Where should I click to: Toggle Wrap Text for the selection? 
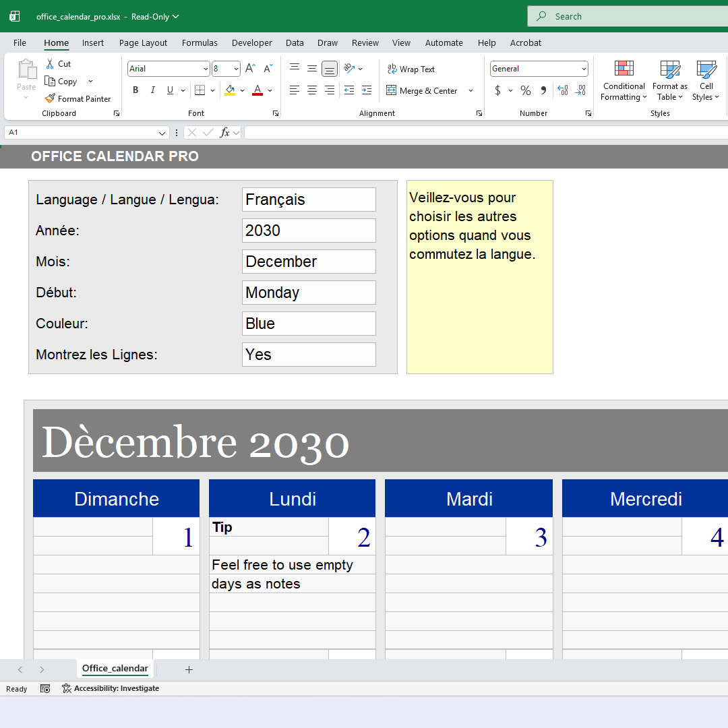pyautogui.click(x=411, y=69)
